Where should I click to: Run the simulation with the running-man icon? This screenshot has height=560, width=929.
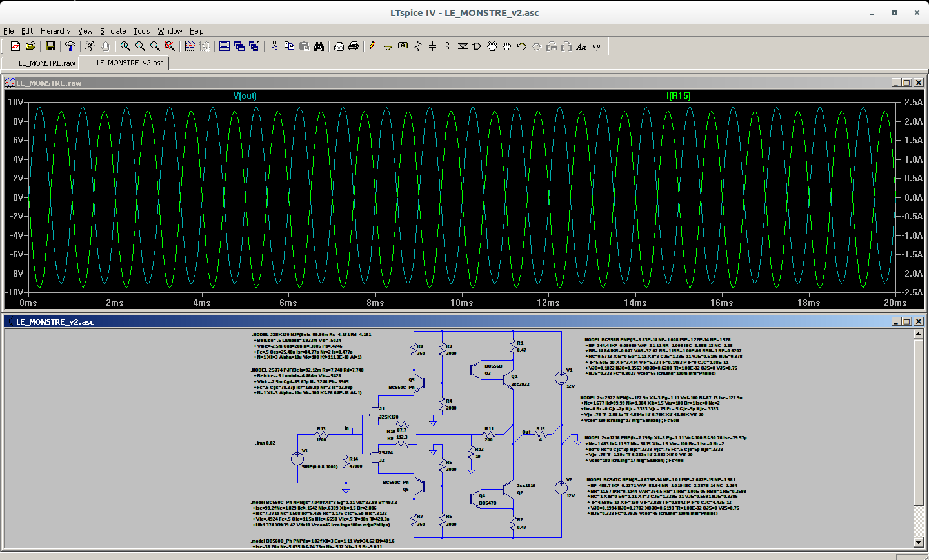tap(90, 46)
